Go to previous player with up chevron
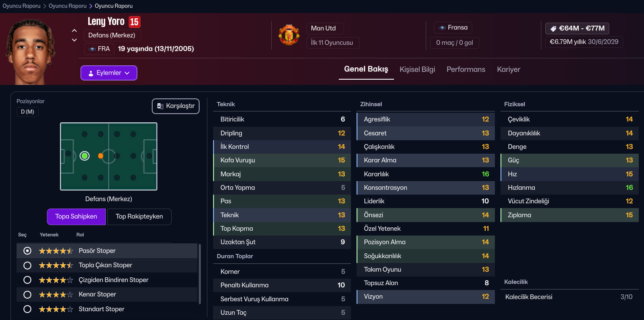Screen dimensions: 644x320 tap(74, 30)
